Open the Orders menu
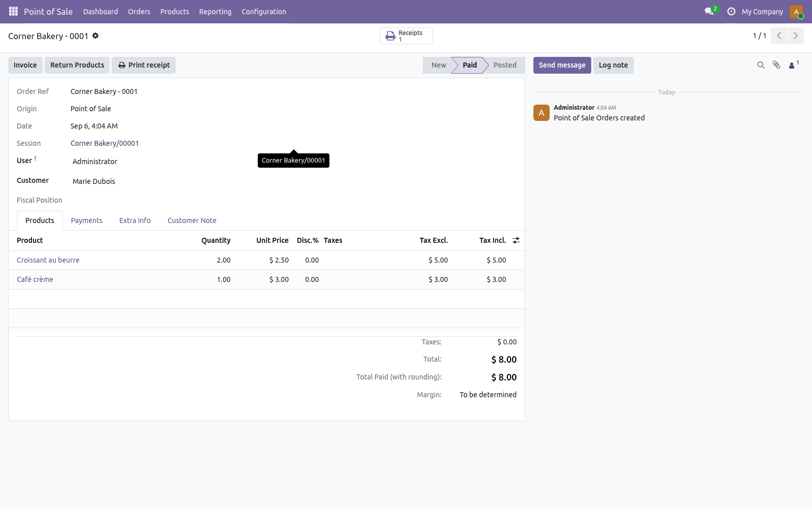Viewport: 812px width, 508px height. (x=139, y=12)
